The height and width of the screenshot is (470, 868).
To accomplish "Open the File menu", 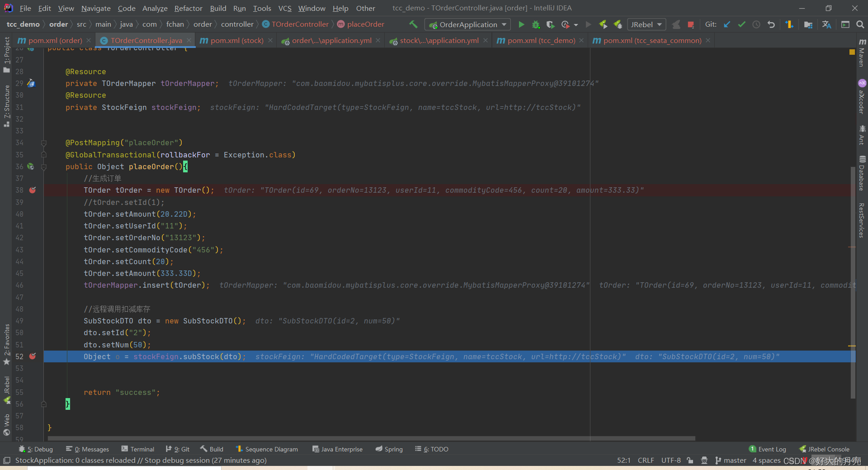I will point(25,8).
